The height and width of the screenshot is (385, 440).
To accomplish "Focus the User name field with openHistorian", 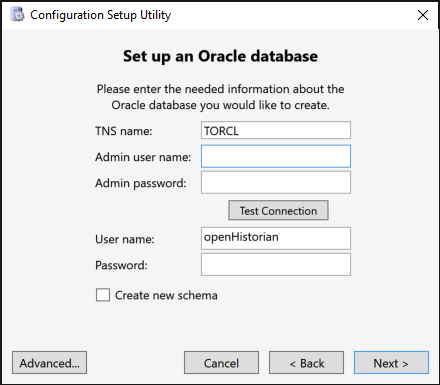I will point(276,238).
